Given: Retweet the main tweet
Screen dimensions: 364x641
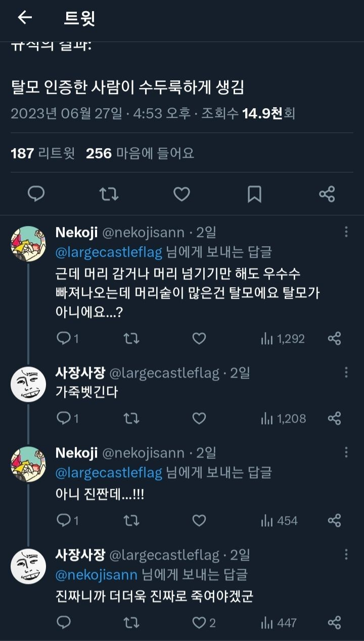Looking at the screenshot, I should coord(109,194).
